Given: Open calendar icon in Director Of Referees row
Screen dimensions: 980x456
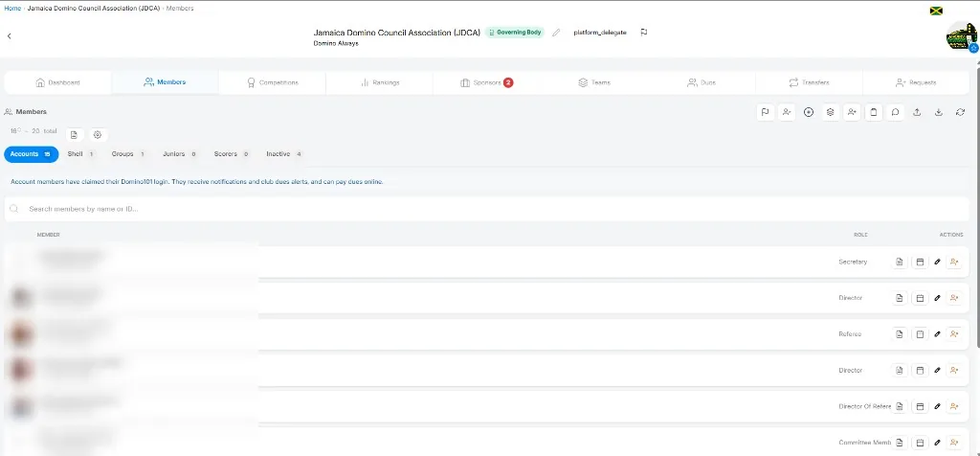Looking at the screenshot, I should [x=920, y=406].
